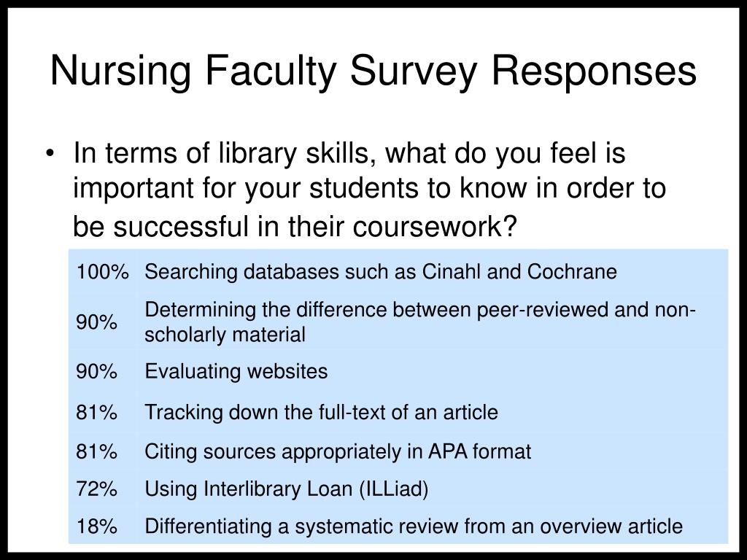
Task: Select the 81% cell beside Citing sources row
Action: (x=97, y=451)
